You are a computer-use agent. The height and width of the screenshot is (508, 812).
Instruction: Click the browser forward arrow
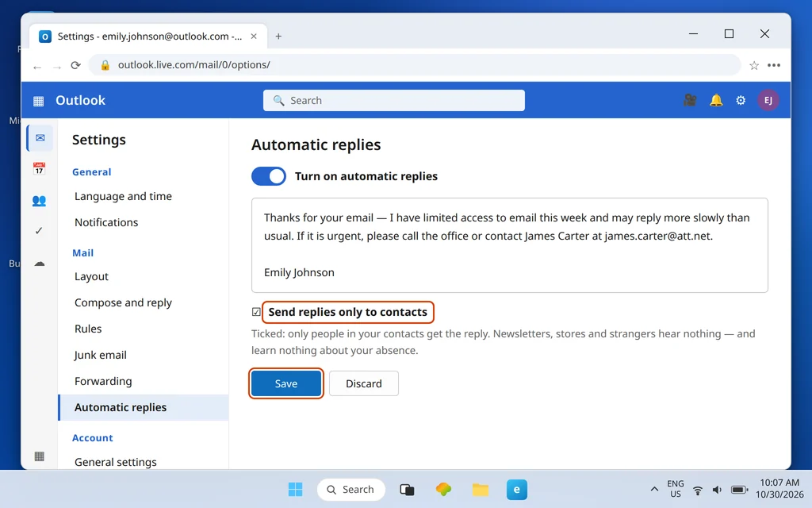click(x=57, y=67)
